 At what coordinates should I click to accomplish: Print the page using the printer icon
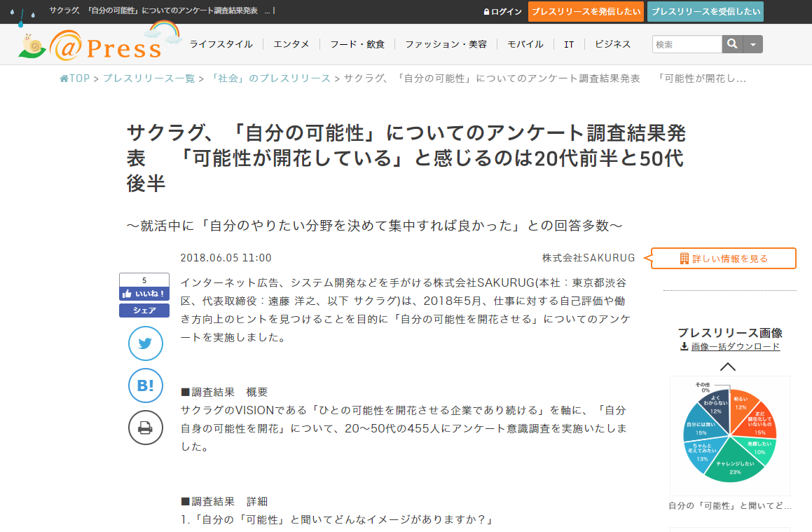tap(146, 428)
